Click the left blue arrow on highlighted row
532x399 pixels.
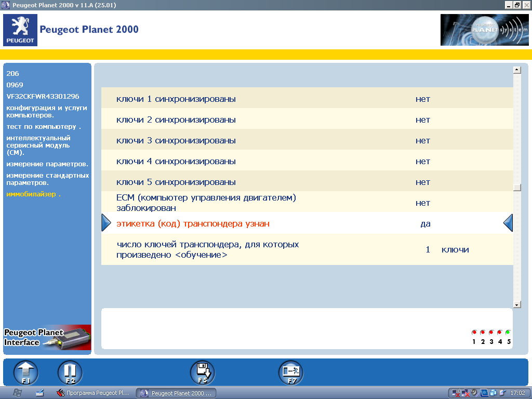[x=106, y=223]
